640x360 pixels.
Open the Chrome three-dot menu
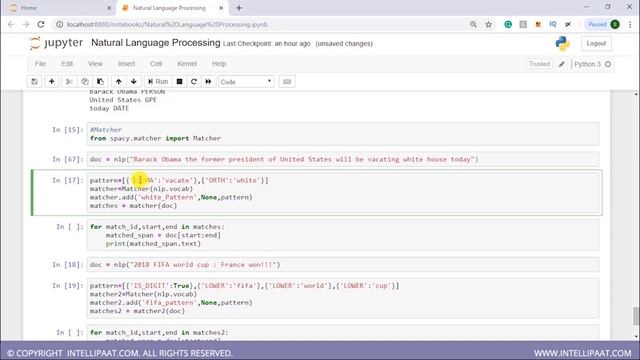(x=631, y=24)
